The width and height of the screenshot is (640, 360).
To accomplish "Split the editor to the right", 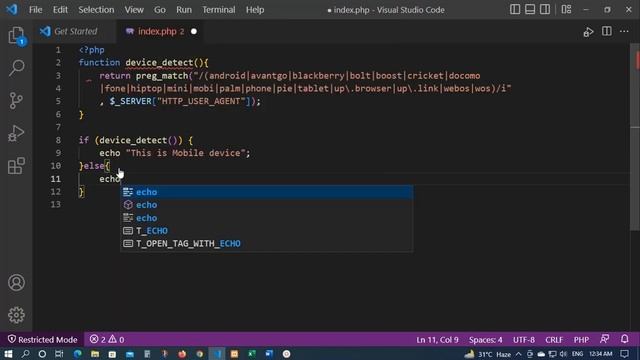I will pos(607,31).
